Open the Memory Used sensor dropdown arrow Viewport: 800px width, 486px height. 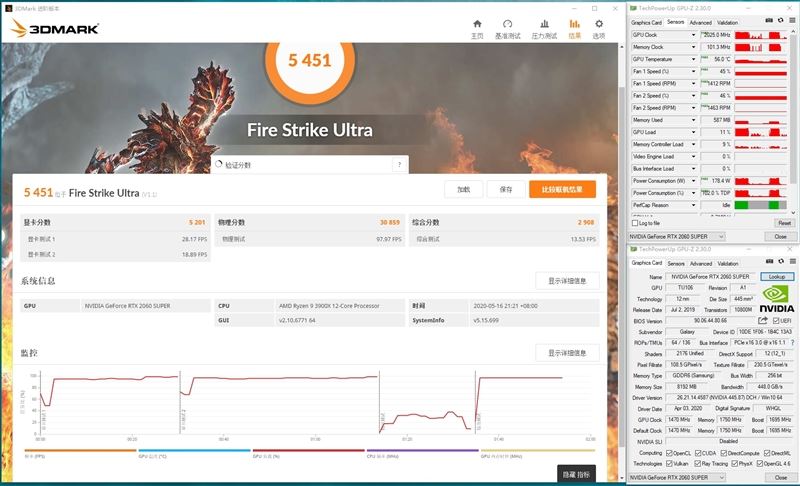point(693,120)
